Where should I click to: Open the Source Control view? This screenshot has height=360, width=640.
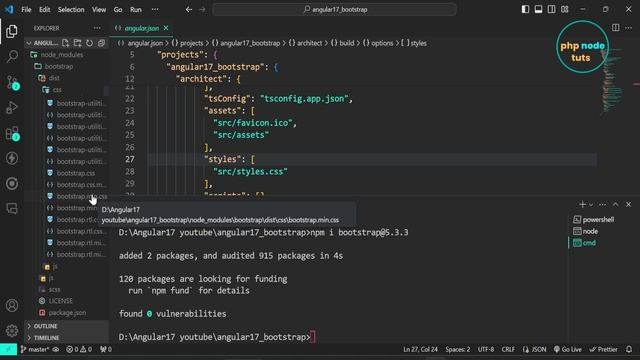pos(12,82)
